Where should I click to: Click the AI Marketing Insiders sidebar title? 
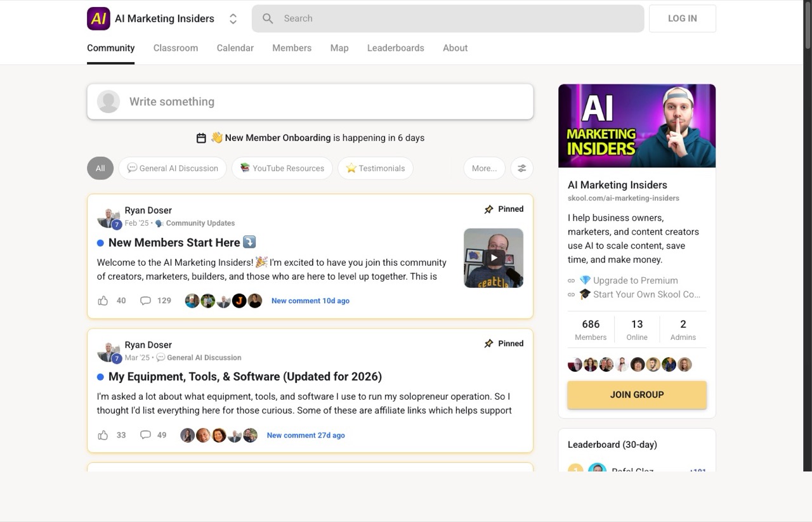[617, 185]
